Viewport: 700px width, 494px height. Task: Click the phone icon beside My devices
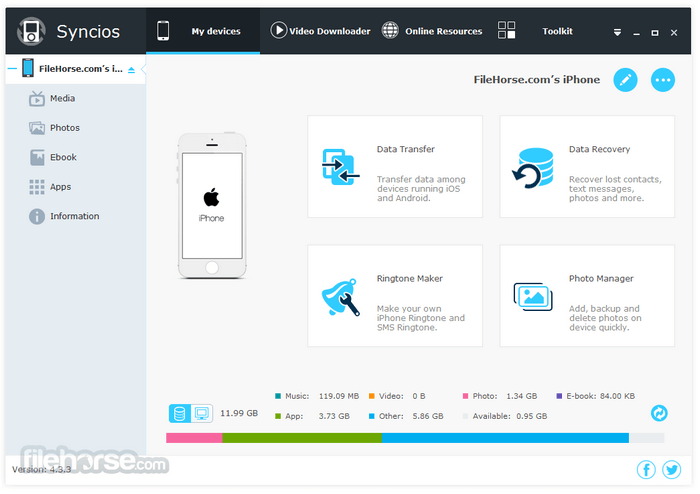point(163,31)
